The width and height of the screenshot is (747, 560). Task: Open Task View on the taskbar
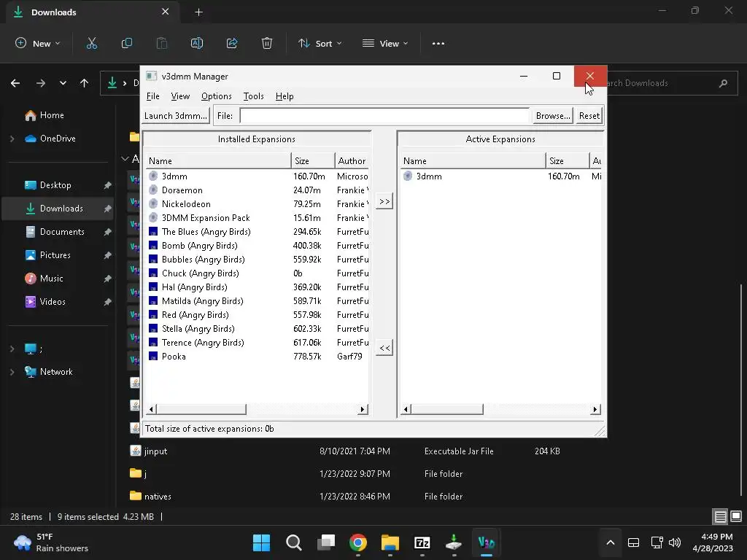click(326, 542)
